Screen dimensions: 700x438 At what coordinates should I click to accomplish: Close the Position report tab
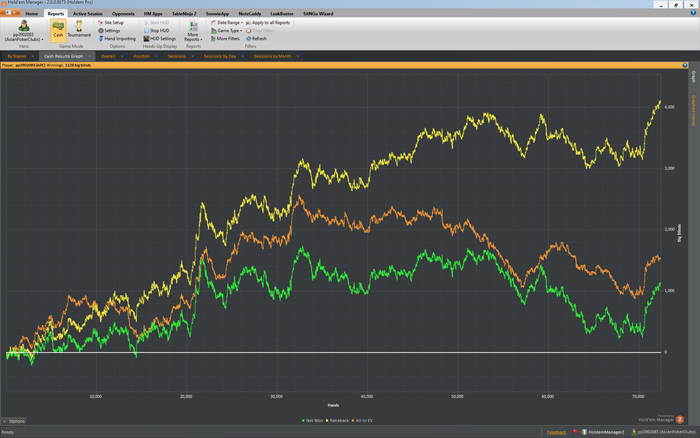(x=156, y=56)
